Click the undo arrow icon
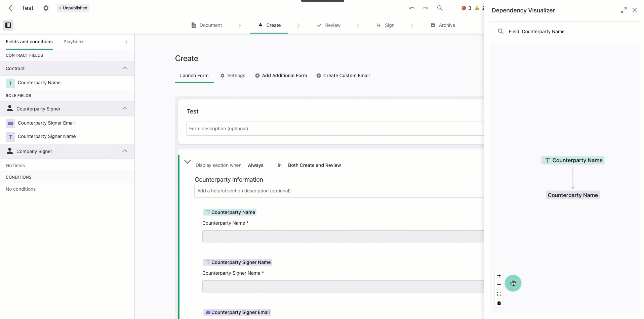Image resolution: width=644 pixels, height=319 pixels. (411, 8)
